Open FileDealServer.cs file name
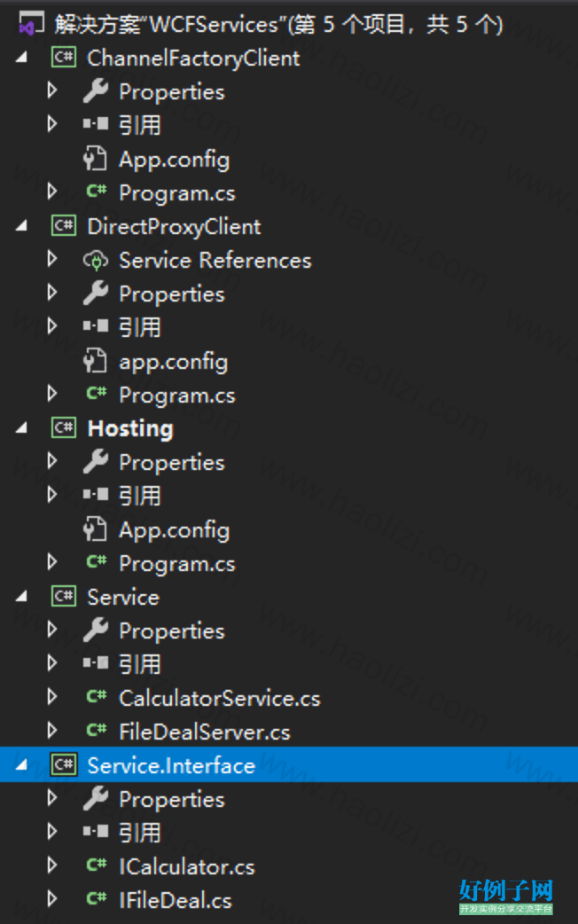Viewport: 578px width, 924px height. pos(205,732)
